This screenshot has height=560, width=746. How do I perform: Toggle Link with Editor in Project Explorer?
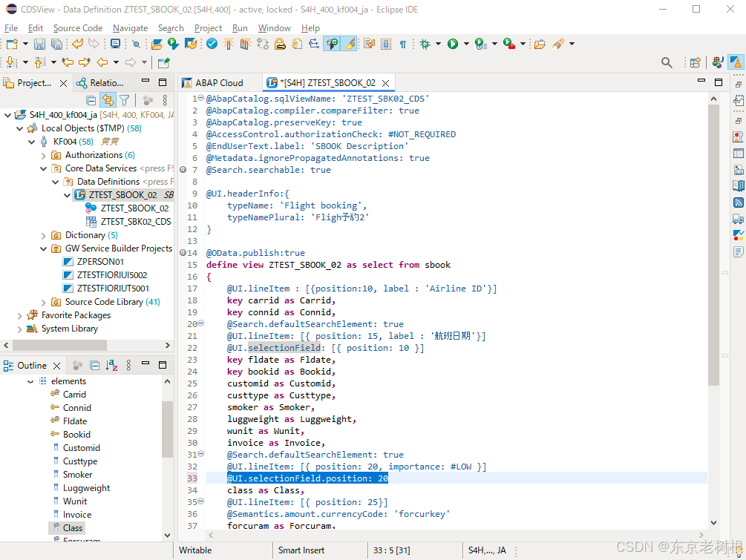click(x=108, y=100)
